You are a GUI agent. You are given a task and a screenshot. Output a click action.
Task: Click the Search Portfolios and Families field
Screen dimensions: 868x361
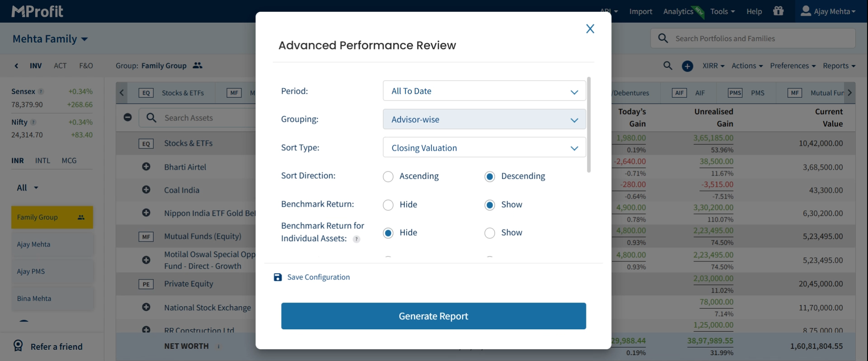759,39
